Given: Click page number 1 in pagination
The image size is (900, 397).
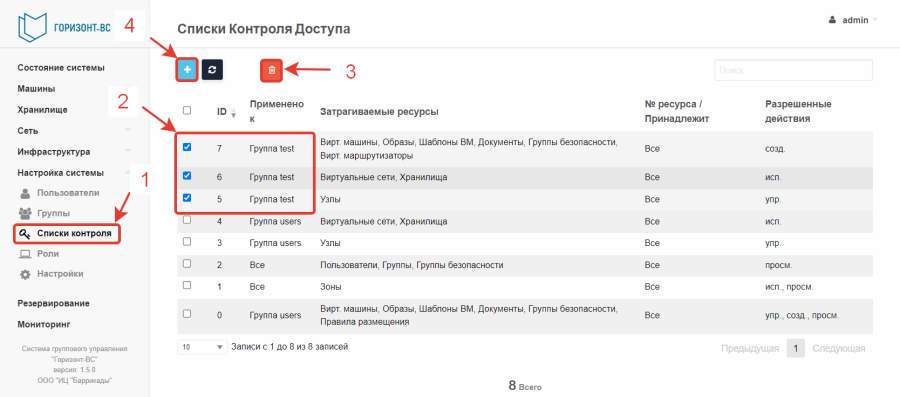Looking at the screenshot, I should point(796,348).
